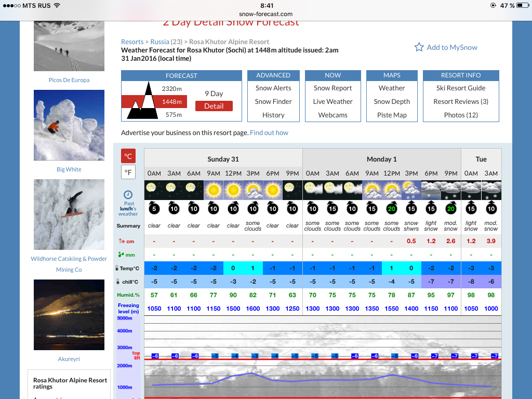Open the Akureyri night photo thumbnail
Viewport: 532px width, 399px height.
point(69,315)
